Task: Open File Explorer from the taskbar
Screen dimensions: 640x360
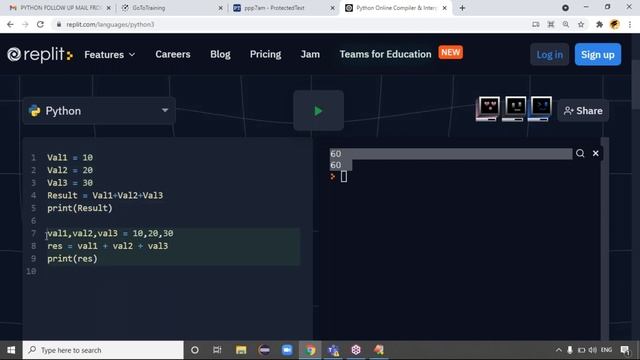Action: click(x=241, y=350)
